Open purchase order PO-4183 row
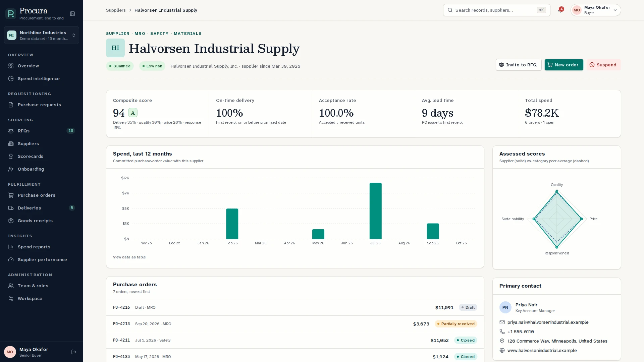The height and width of the screenshot is (362, 644). coord(295,356)
